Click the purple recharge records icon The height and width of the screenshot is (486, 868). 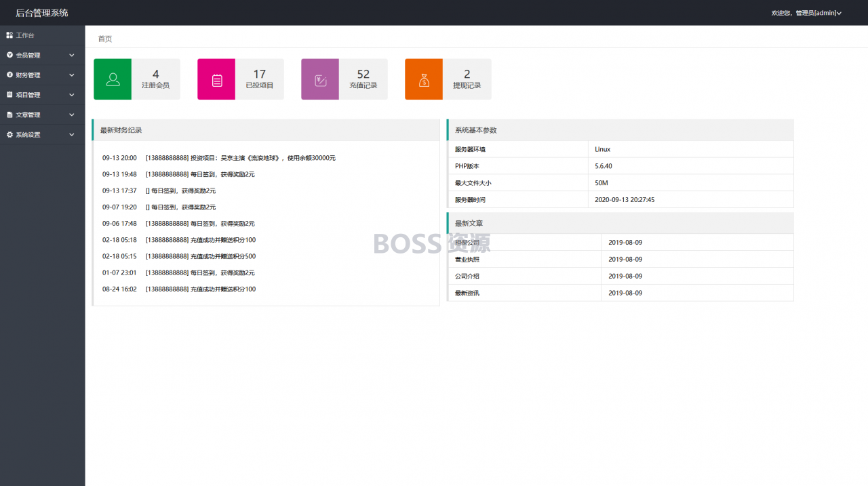click(x=321, y=79)
